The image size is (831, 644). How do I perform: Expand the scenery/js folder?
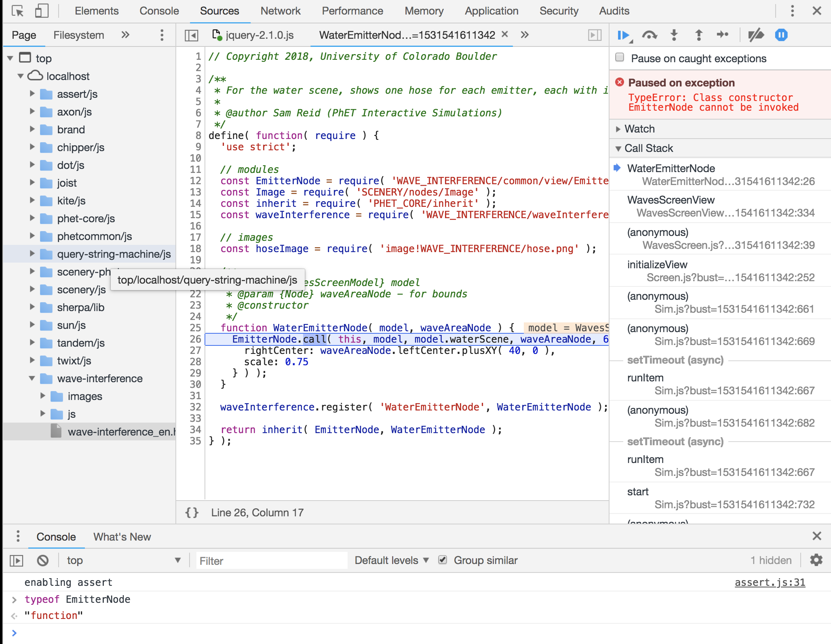click(x=32, y=289)
